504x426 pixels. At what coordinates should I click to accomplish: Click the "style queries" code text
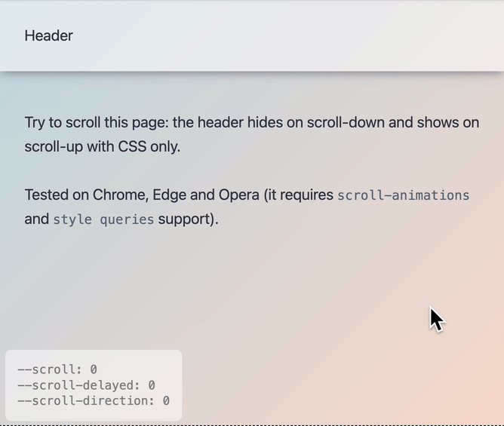pos(103,220)
